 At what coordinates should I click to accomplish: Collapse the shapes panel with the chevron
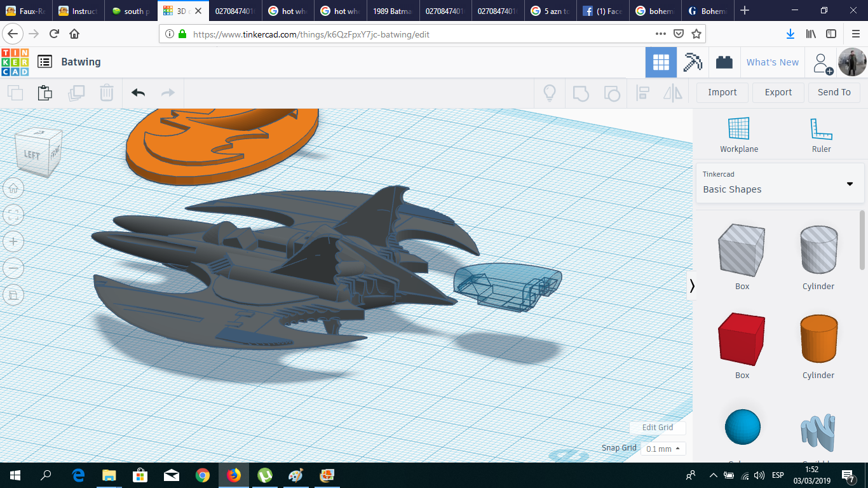tap(692, 286)
